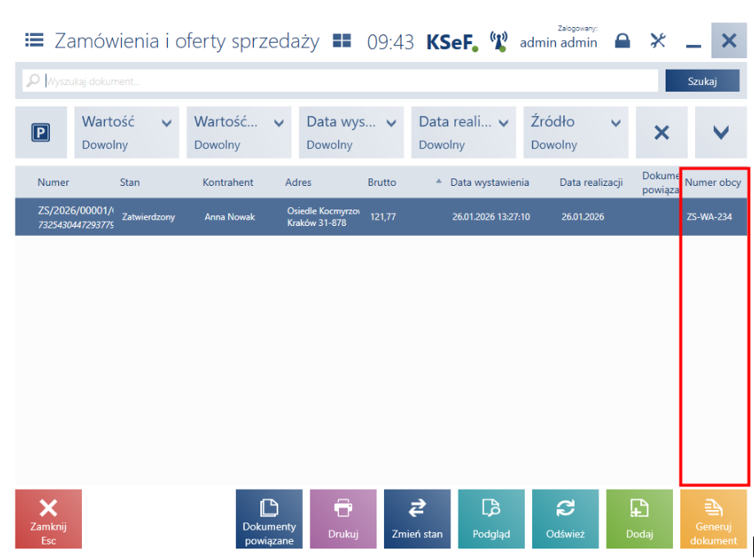
Task: Lock the session with padlock icon
Action: [622, 40]
